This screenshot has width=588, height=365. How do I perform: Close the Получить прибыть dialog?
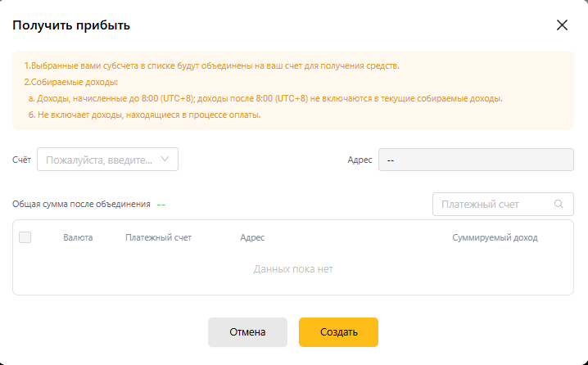click(x=562, y=25)
